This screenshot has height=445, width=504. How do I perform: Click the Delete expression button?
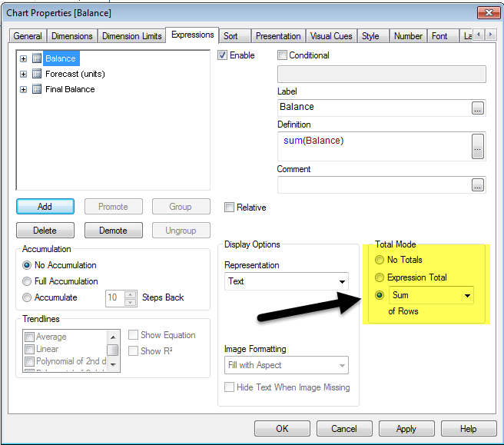click(45, 231)
